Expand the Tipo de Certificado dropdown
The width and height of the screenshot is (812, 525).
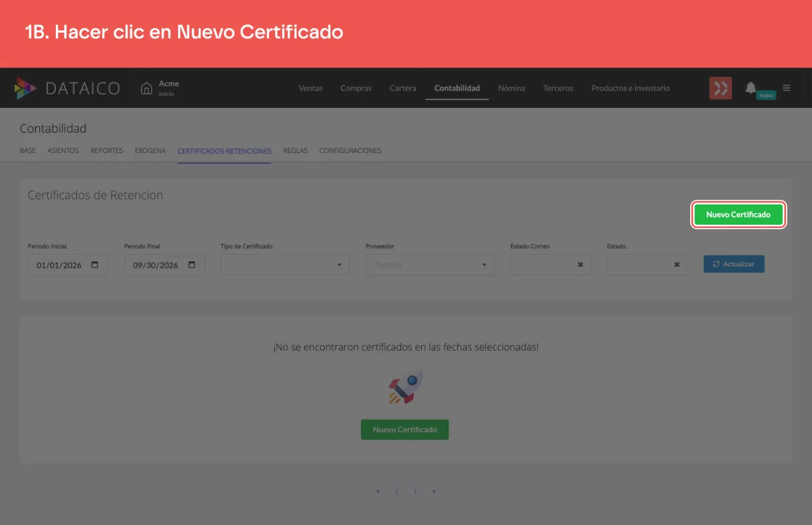[x=285, y=265]
